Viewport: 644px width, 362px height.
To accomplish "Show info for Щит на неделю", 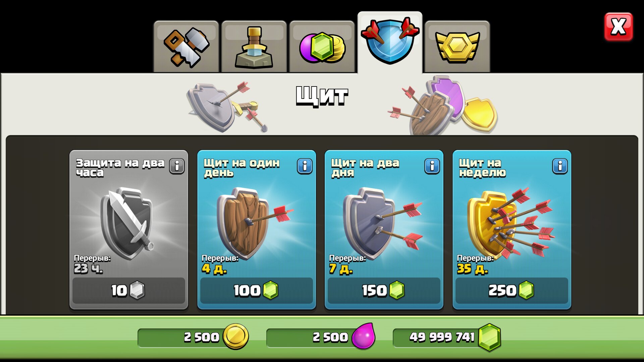I will click(x=560, y=166).
